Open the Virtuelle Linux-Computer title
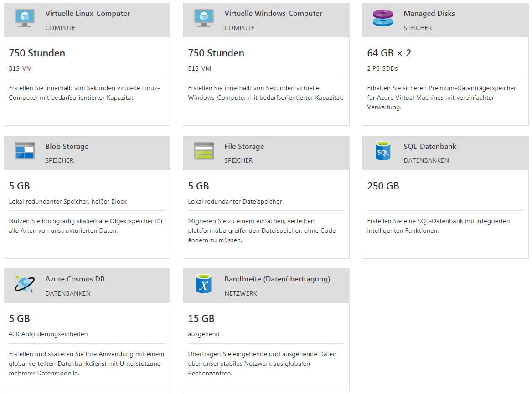This screenshot has height=394, width=532. [88, 14]
